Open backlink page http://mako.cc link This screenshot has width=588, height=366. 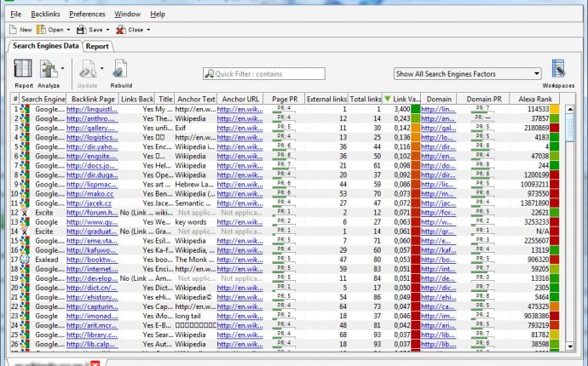point(90,194)
